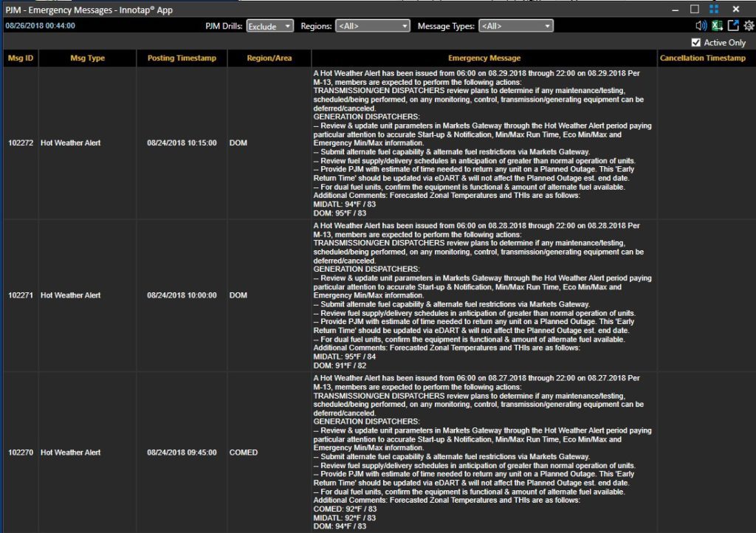The image size is (756, 533).
Task: Click timestamp 08/24/2018 10:15:00
Action: (182, 142)
